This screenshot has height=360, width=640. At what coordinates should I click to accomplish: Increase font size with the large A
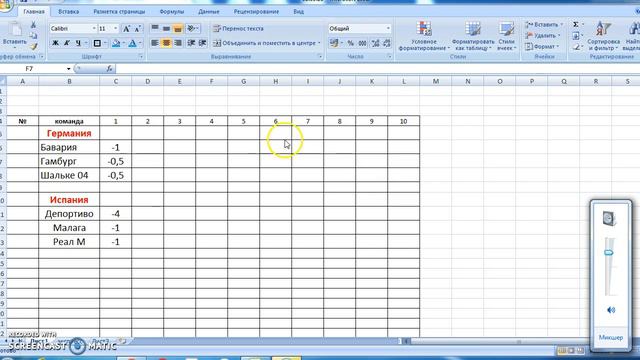pos(127,29)
